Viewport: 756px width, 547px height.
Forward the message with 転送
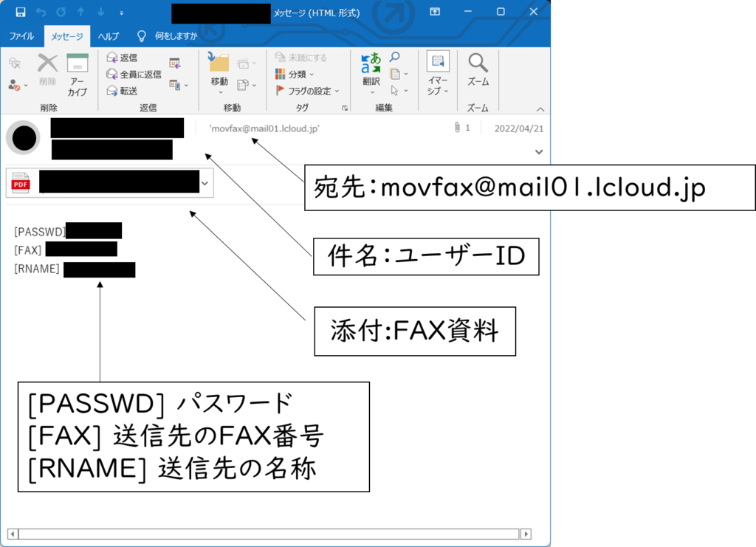pos(122,91)
